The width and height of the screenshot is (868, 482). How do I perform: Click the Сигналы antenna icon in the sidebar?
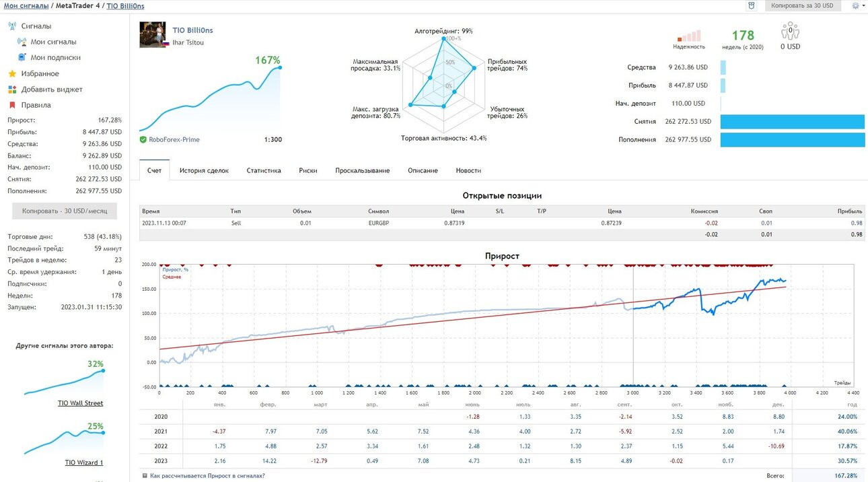click(12, 26)
